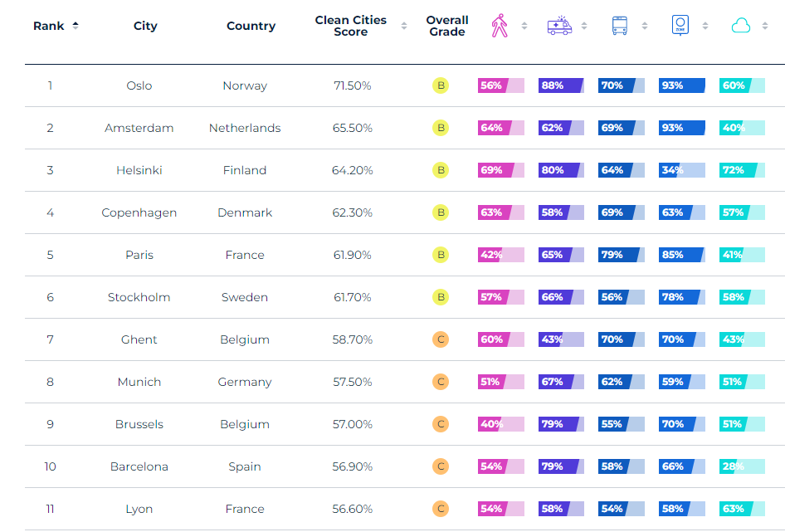Screen dimensions: 785x532
Task: Click Oslo's yellow B grade badge
Action: tap(441, 85)
